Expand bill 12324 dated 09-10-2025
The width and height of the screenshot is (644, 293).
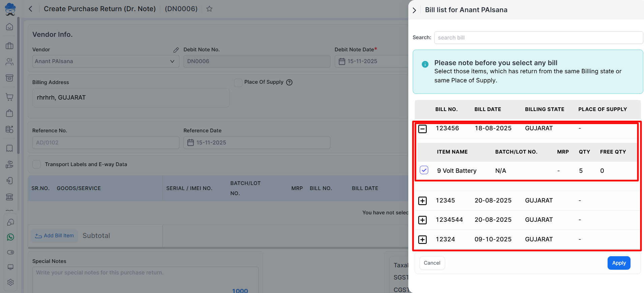click(x=422, y=240)
